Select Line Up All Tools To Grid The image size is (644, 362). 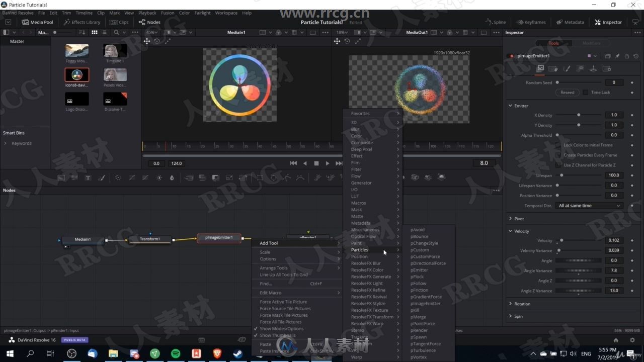297,275
